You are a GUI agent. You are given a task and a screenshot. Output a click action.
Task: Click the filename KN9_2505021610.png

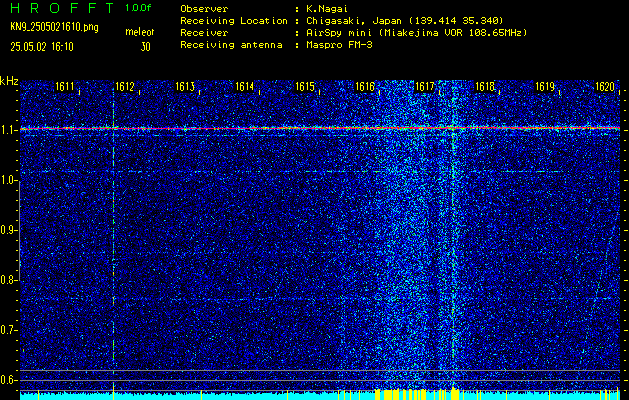[54, 27]
